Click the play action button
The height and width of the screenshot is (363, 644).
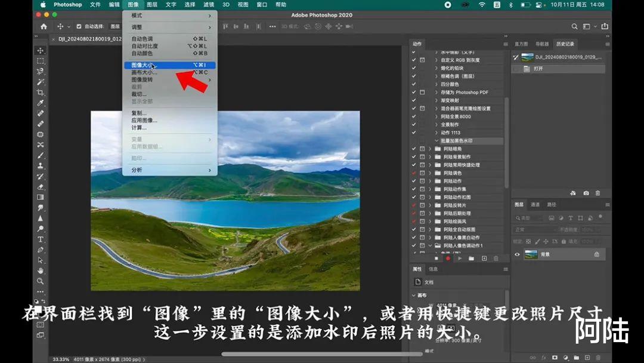460,258
